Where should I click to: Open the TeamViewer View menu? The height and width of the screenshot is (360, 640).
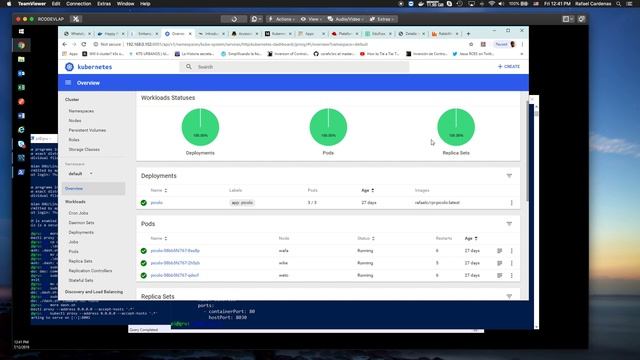[x=311, y=19]
